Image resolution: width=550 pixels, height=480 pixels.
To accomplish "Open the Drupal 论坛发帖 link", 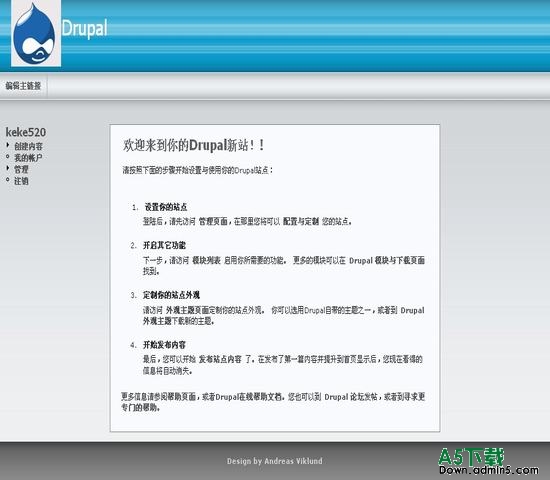I will point(351,397).
